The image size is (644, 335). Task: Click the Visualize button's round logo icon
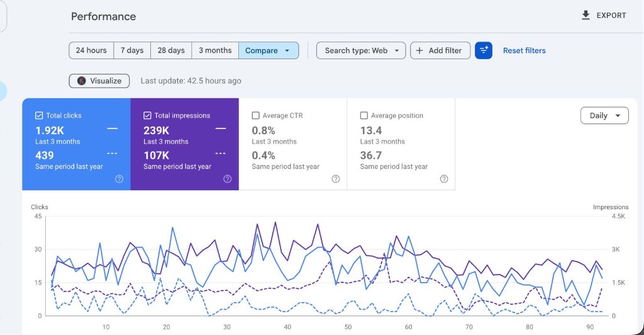tap(81, 81)
